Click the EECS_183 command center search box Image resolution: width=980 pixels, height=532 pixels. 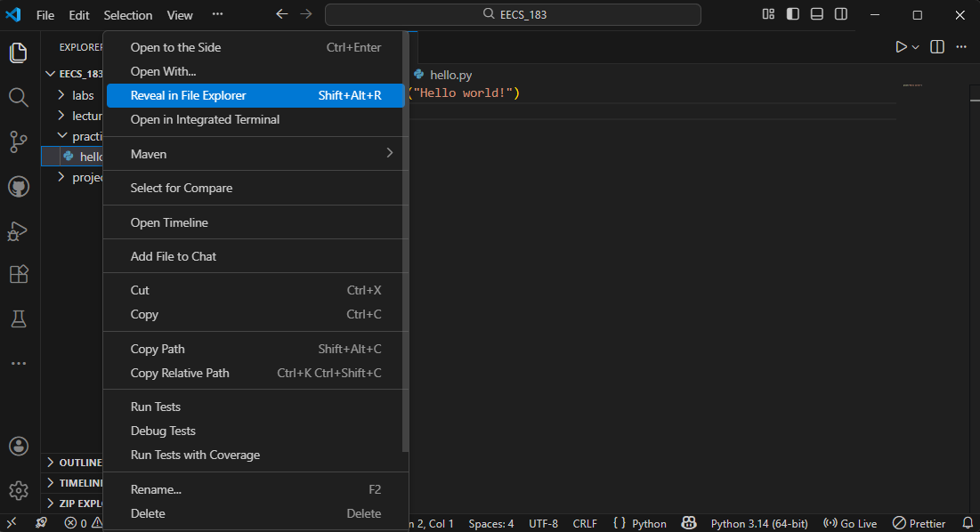(x=513, y=14)
